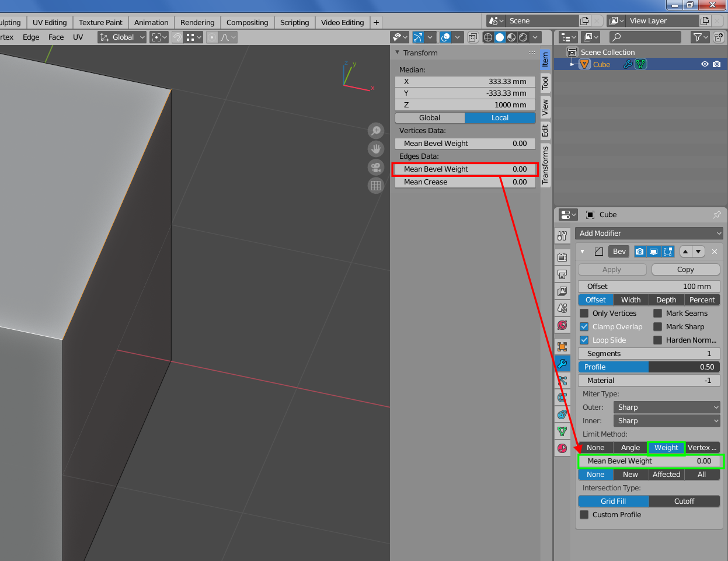The image size is (728, 561).
Task: Open the Output properties tab
Action: pyautogui.click(x=562, y=274)
